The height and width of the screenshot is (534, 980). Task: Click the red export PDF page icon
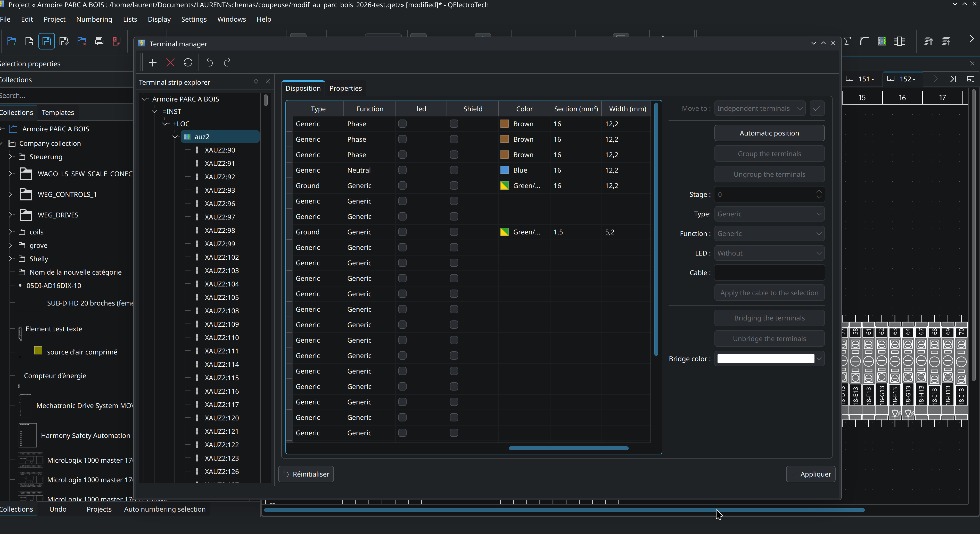coord(117,41)
